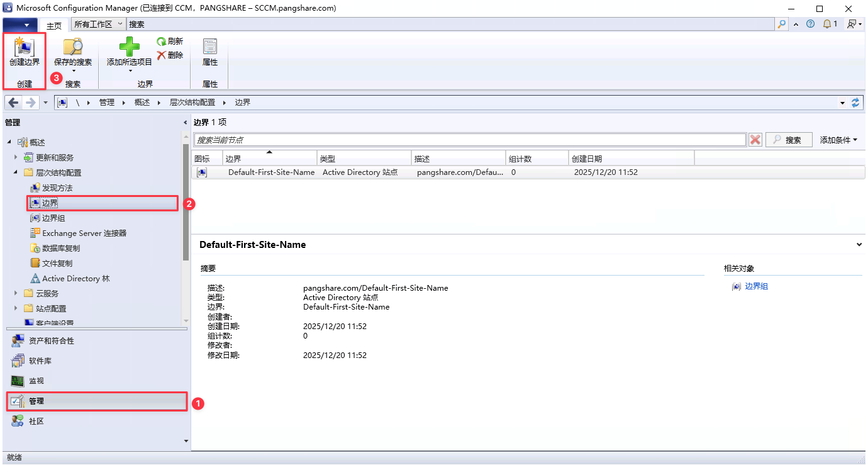Collapse the ribbon with the up chevron
This screenshot has width=868, height=465.
796,25
